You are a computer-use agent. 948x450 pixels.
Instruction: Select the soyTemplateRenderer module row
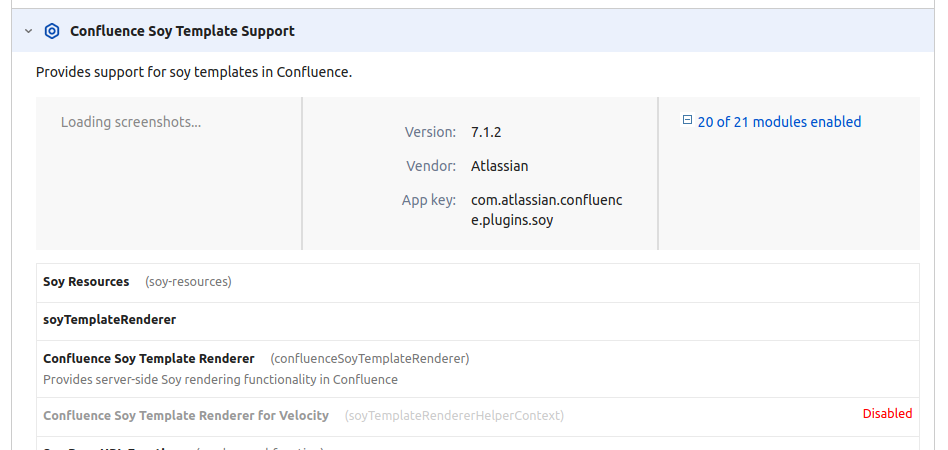(x=478, y=321)
